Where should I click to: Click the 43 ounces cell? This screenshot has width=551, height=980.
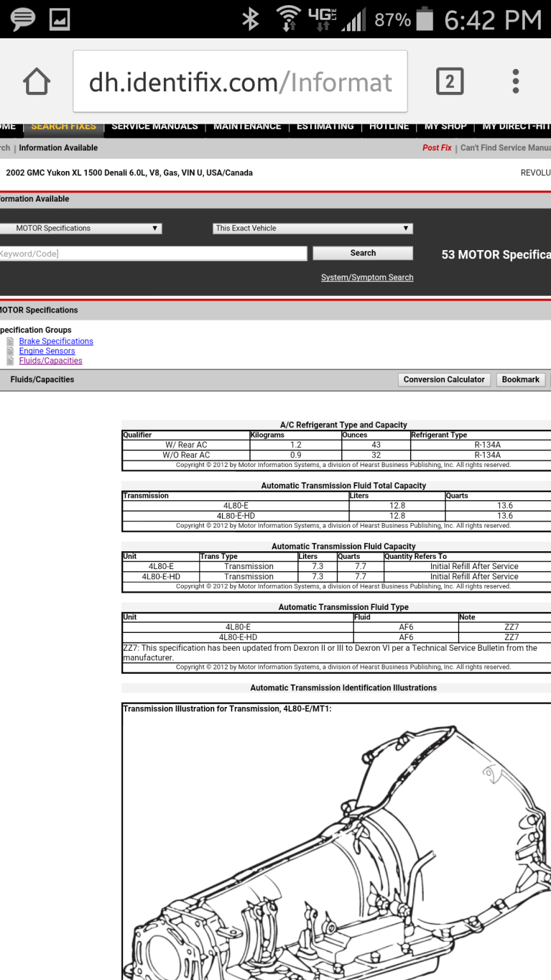tap(376, 445)
